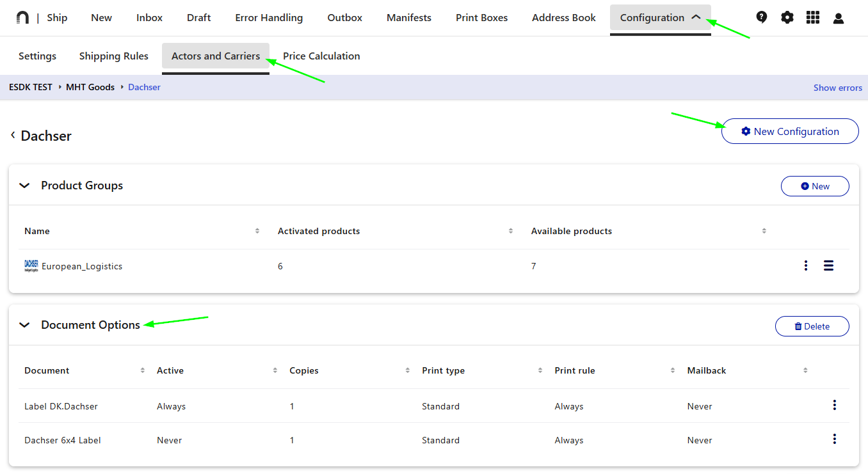Switch to the Price Calculation sub-tab
The height and width of the screenshot is (474, 868).
coord(321,56)
